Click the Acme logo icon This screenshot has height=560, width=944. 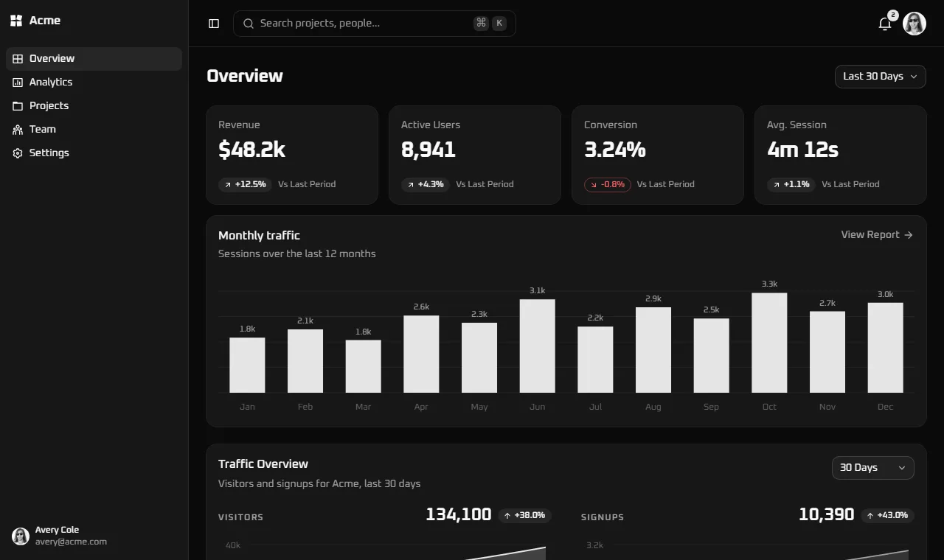[16, 21]
